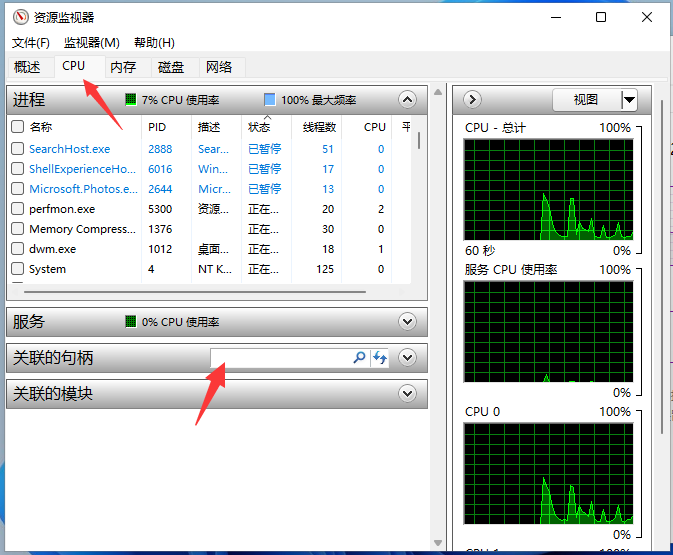The image size is (673, 555).
Task: Collapse the 进程 section chevron
Action: click(406, 99)
